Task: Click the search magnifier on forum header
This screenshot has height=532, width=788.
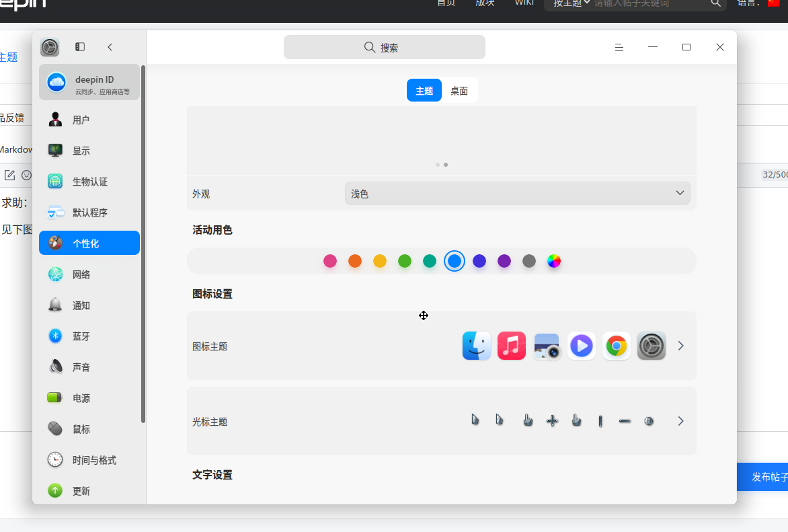Action: click(715, 3)
